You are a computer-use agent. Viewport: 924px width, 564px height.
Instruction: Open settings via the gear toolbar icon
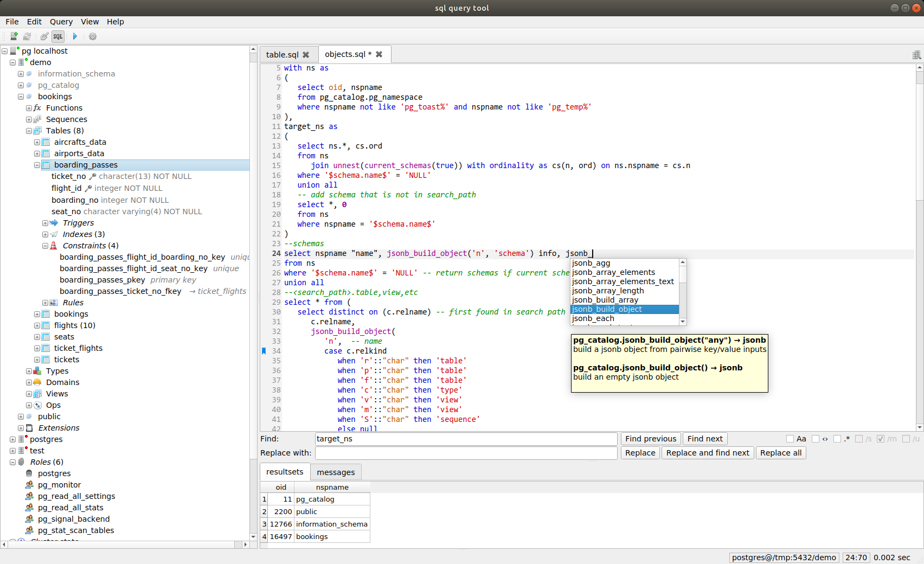tap(93, 36)
